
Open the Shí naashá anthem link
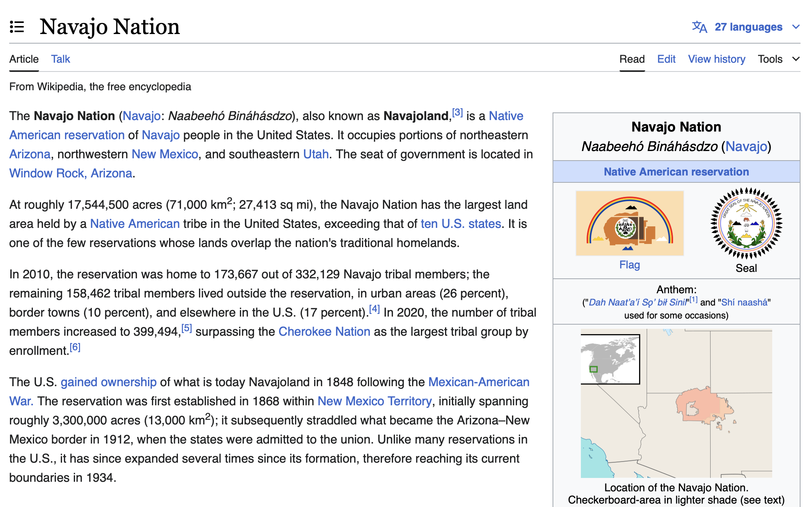coord(744,302)
